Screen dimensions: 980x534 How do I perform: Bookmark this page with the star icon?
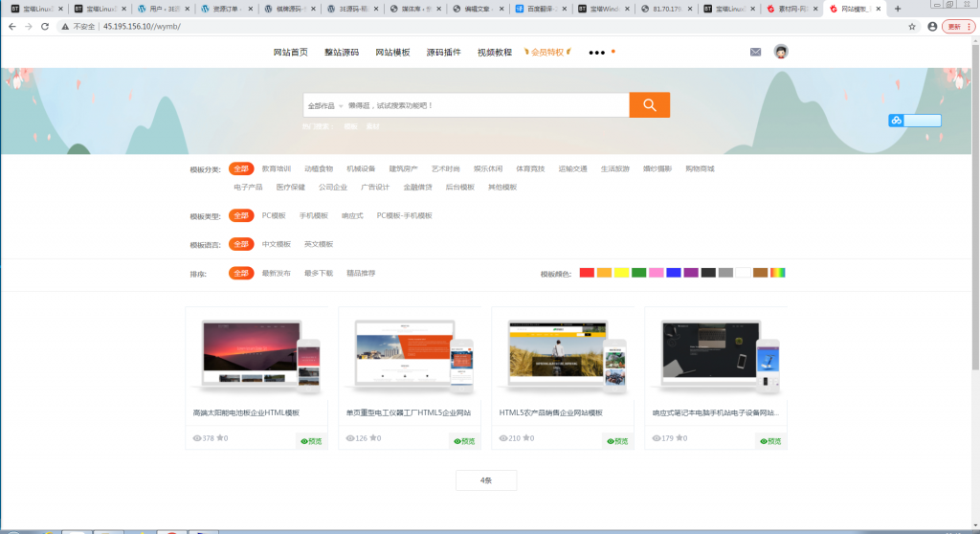912,27
